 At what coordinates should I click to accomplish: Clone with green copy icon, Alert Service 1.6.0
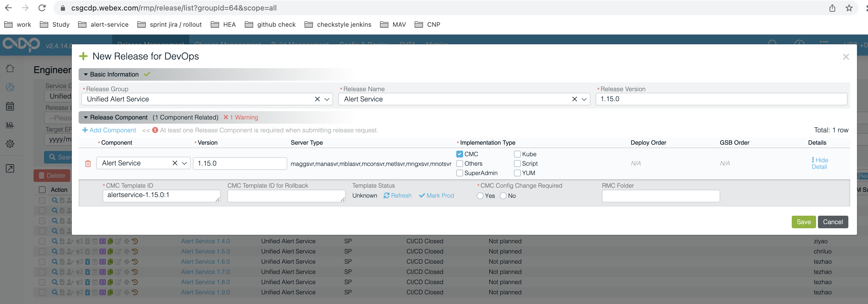110,262
